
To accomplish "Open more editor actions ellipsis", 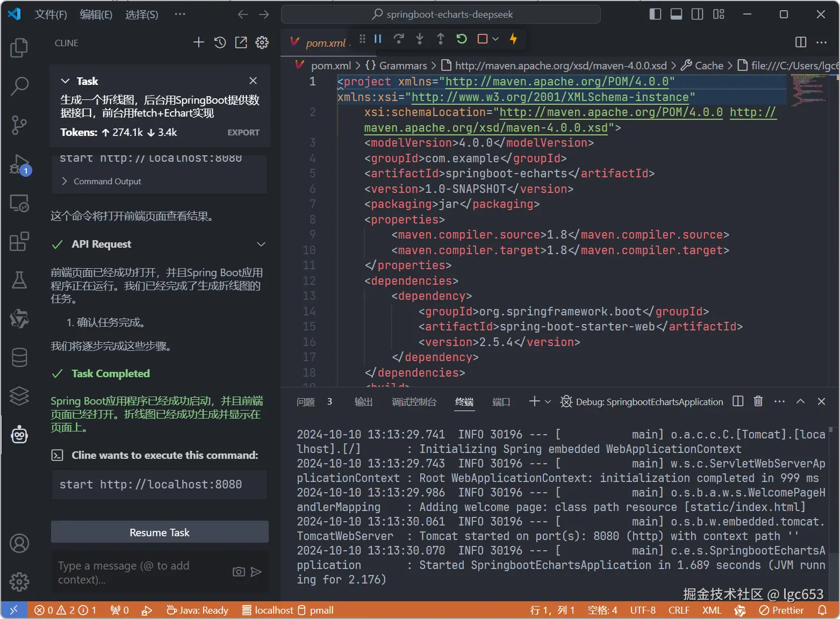I will tap(822, 42).
